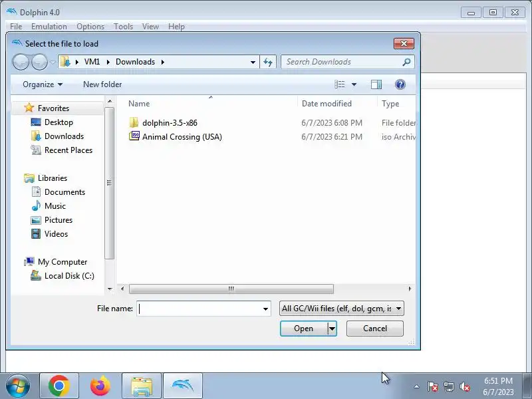Click the dolphin-3.5-x86 folder icon
This screenshot has width=532, height=399.
tap(134, 122)
